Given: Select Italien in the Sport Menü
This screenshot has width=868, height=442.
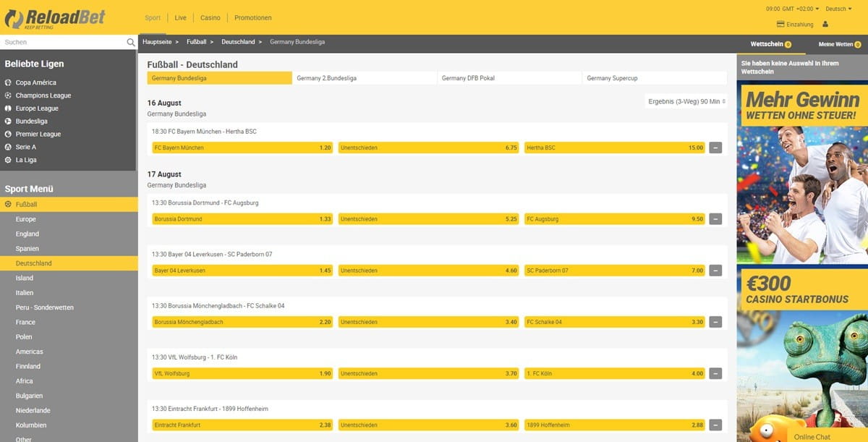Looking at the screenshot, I should (x=69, y=293).
